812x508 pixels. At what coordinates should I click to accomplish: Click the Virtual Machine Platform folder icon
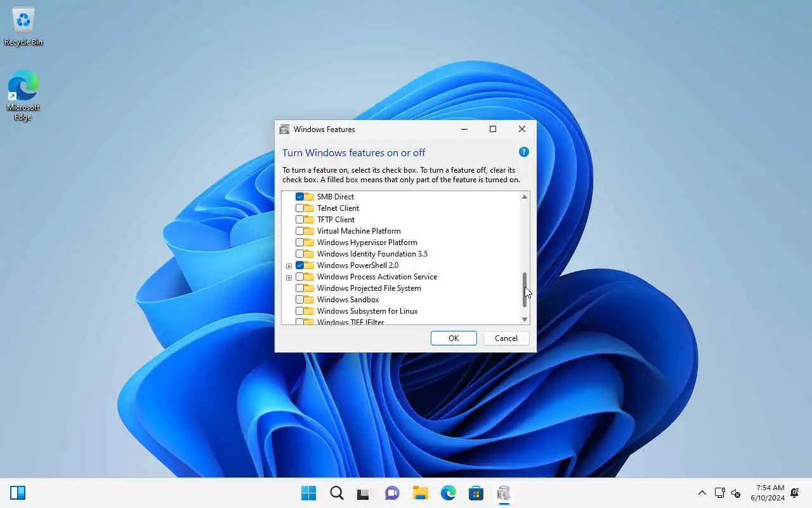tap(310, 231)
